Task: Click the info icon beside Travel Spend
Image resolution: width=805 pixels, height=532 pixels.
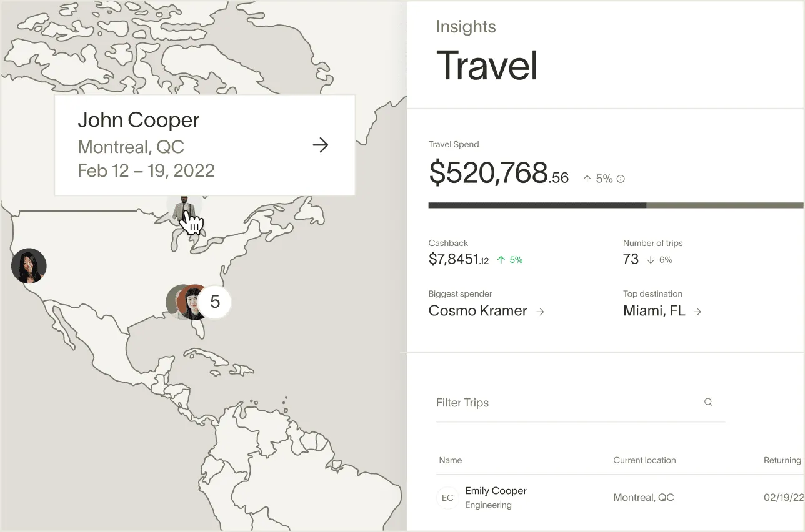Action: [621, 179]
